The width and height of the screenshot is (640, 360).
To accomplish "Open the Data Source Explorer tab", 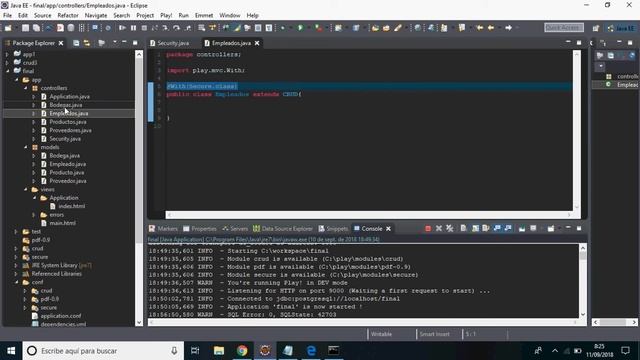I will pos(282,229).
